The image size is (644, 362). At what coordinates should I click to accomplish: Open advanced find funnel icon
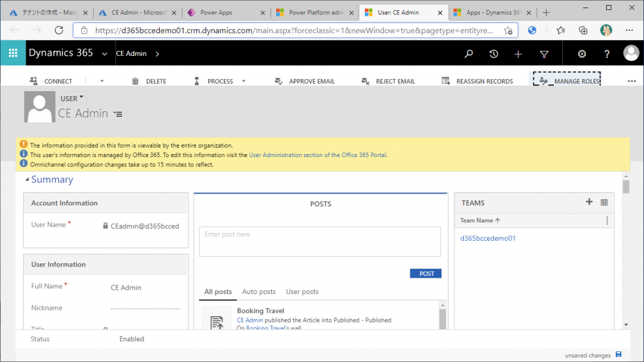[544, 54]
